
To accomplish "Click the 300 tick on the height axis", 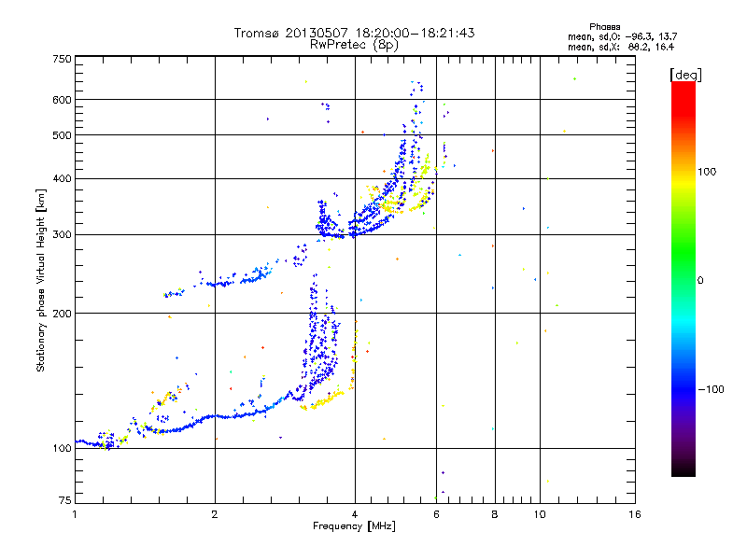I will coord(62,234).
